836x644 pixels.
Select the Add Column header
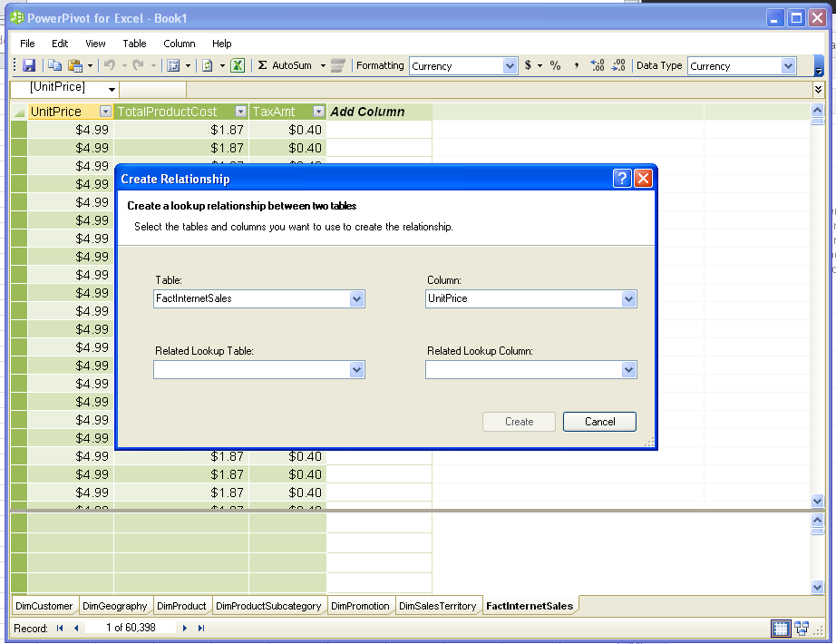379,112
